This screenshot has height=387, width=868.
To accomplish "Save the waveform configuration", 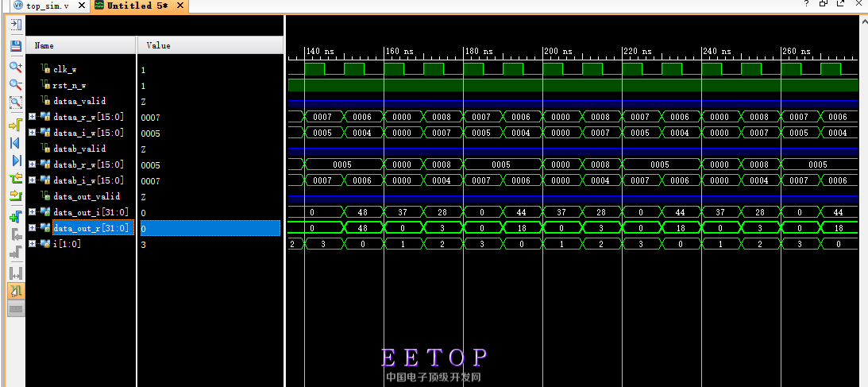I will click(16, 46).
